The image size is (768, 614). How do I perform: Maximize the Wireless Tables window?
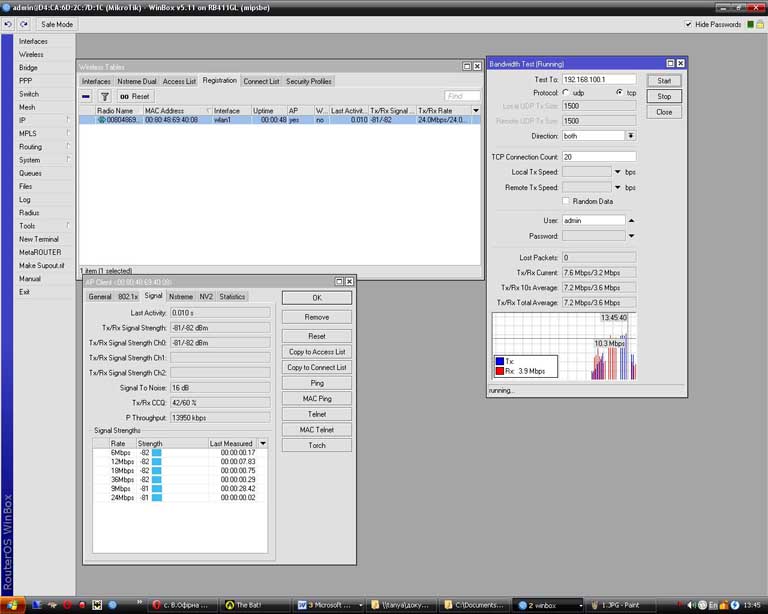467,66
